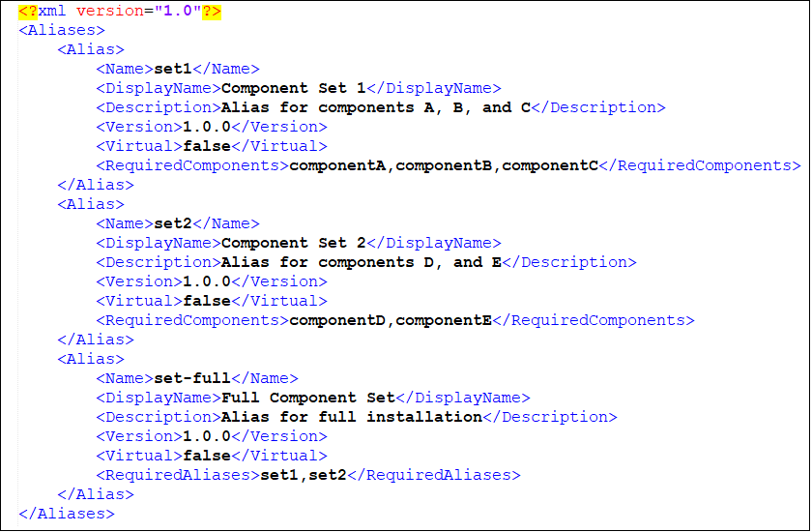Click the first opening Alias tag
Viewport: 812px width, 532px height.
pos(91,49)
